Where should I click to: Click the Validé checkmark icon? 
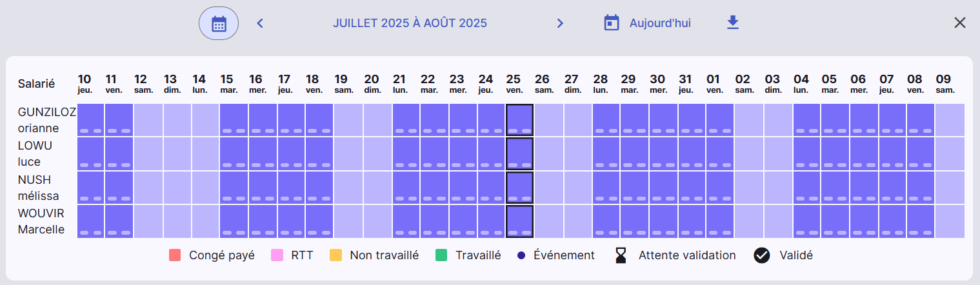point(762,255)
